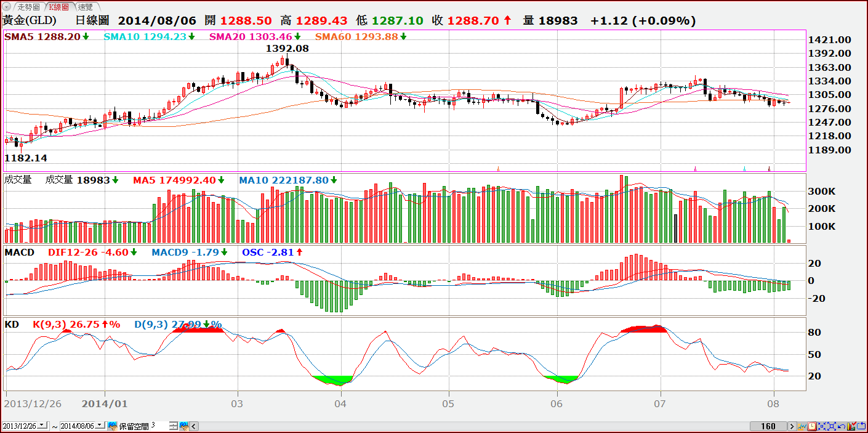
Task: Click the blue undo arrow icon
Action: [x=842, y=426]
